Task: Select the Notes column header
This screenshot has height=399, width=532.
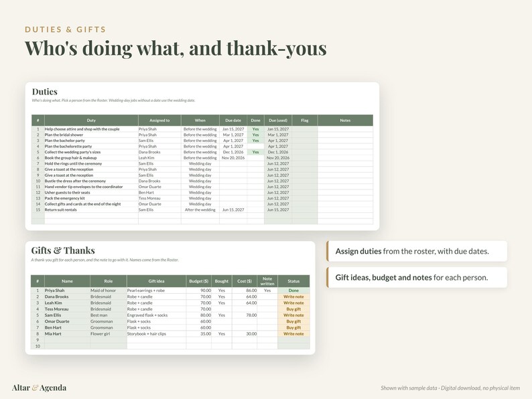Action: pos(345,121)
